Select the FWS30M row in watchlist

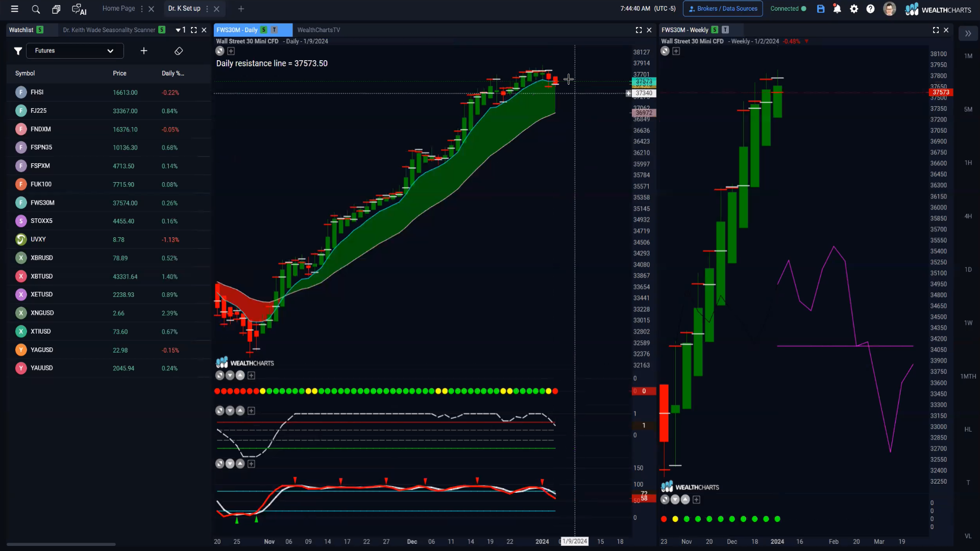(x=109, y=203)
